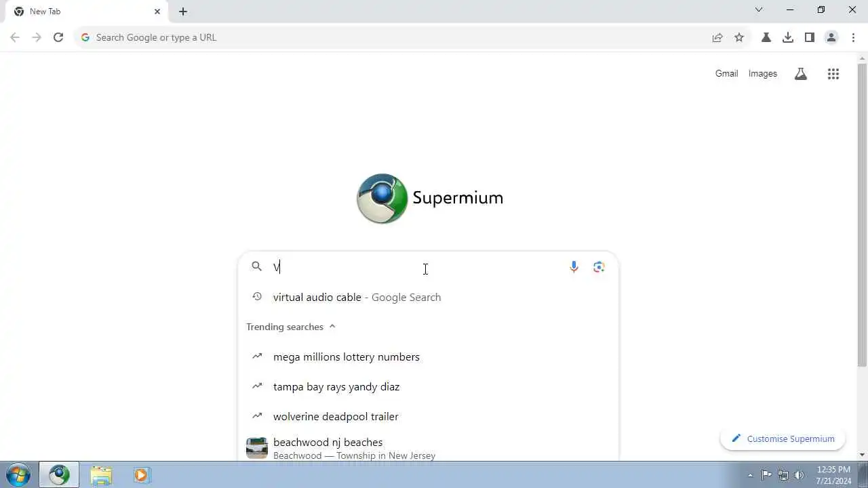The height and width of the screenshot is (488, 868).
Task: Click the Action Center flag icon
Action: click(x=766, y=475)
